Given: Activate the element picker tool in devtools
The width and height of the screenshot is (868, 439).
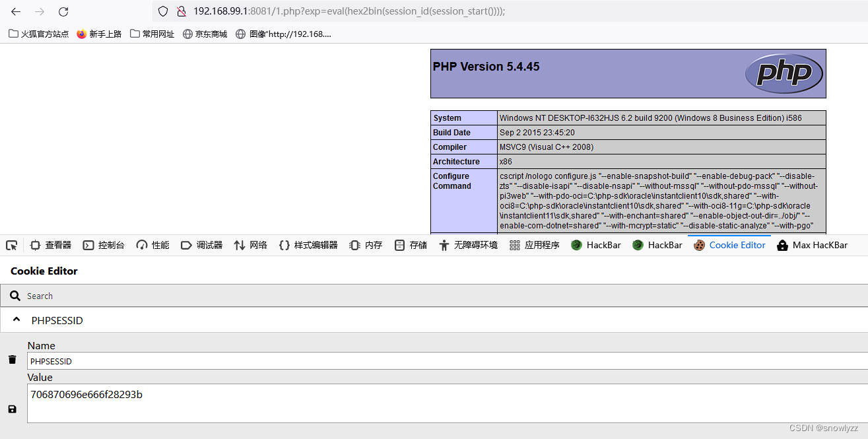Looking at the screenshot, I should click(x=11, y=245).
